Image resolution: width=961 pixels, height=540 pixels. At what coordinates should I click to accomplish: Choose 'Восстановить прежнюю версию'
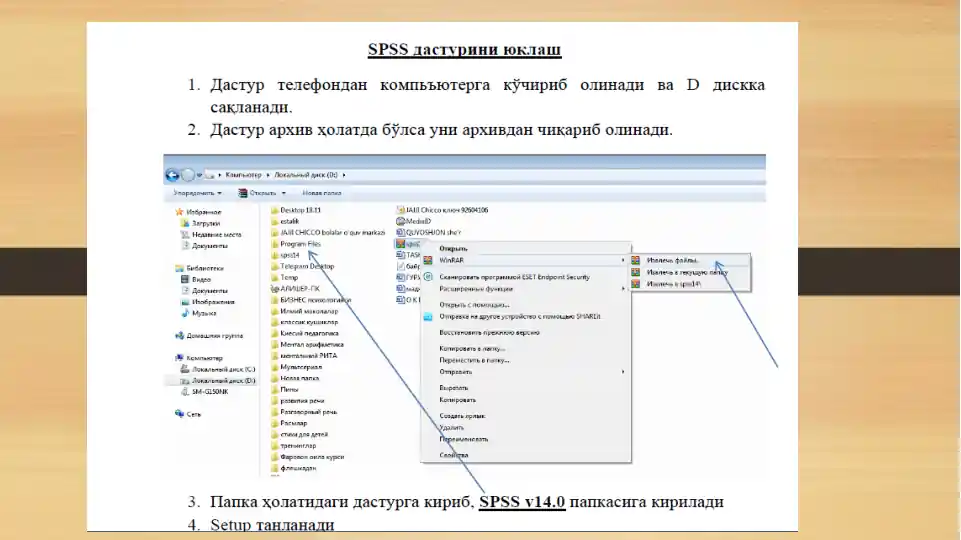point(489,333)
